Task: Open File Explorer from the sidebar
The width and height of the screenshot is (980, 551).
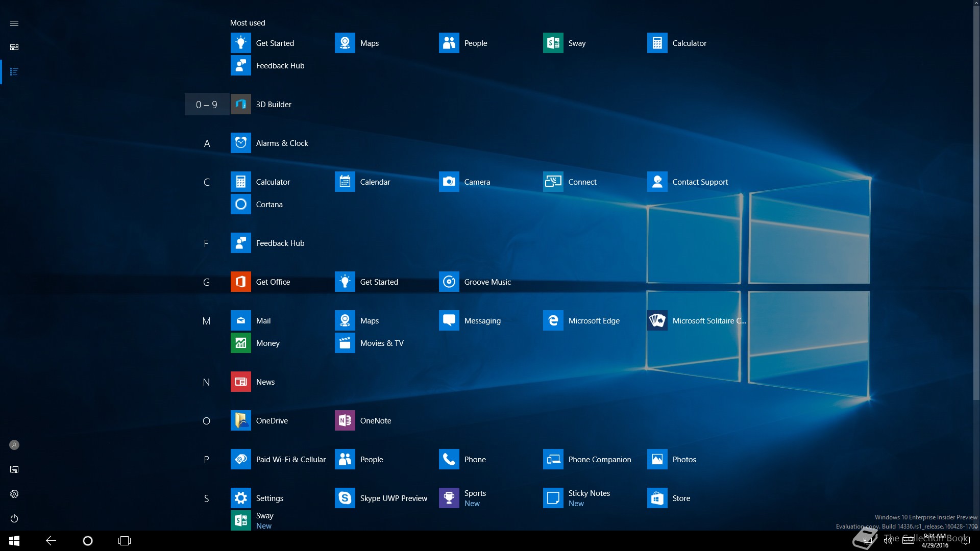Action: pos(14,469)
